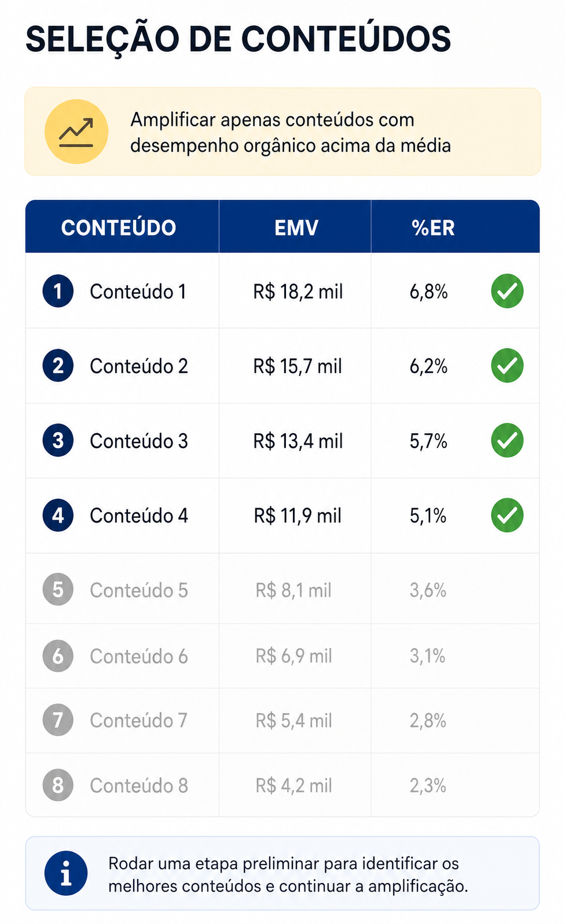The width and height of the screenshot is (565, 924).
Task: Click the R$ 5,4 mil value
Action: pos(294,721)
